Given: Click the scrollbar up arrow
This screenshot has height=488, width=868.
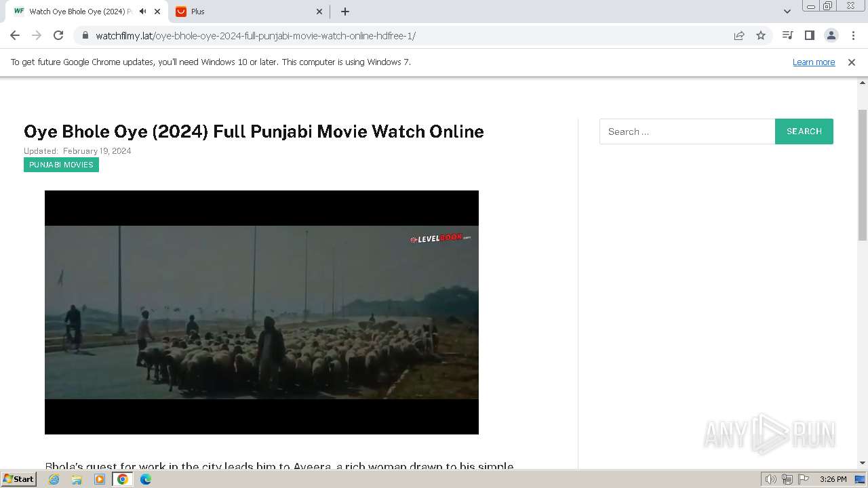Looking at the screenshot, I should pos(863,83).
